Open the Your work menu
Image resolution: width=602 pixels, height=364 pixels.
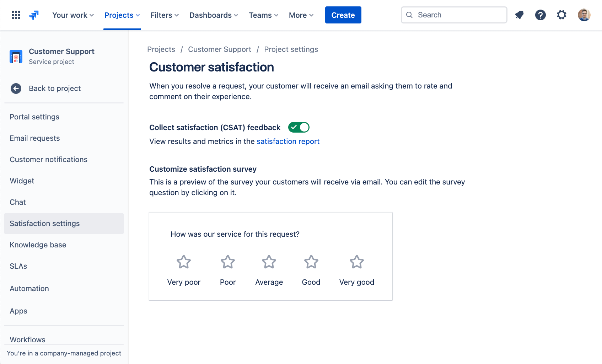click(x=72, y=15)
